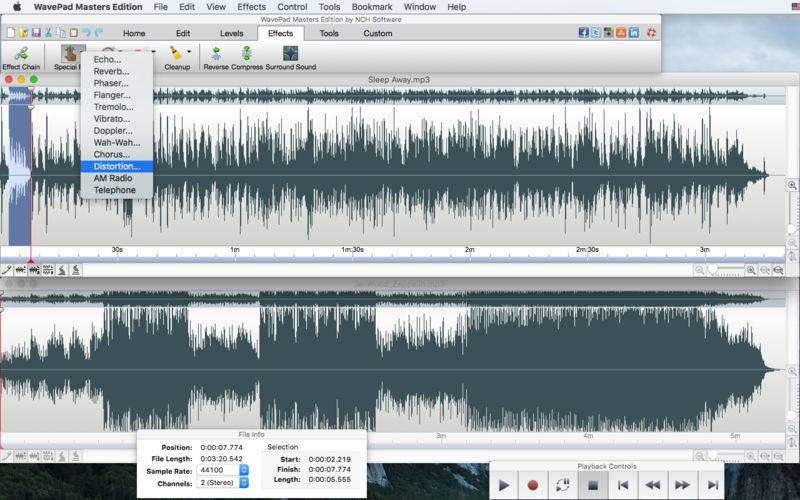This screenshot has width=800, height=500.
Task: Click the copy icon in quick toolbar
Action: (61, 33)
